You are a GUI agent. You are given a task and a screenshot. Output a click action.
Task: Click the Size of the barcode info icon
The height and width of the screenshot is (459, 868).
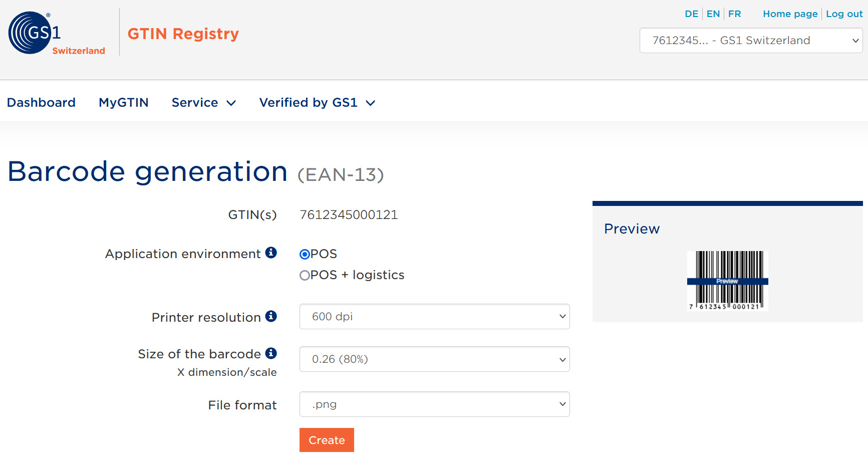(271, 353)
